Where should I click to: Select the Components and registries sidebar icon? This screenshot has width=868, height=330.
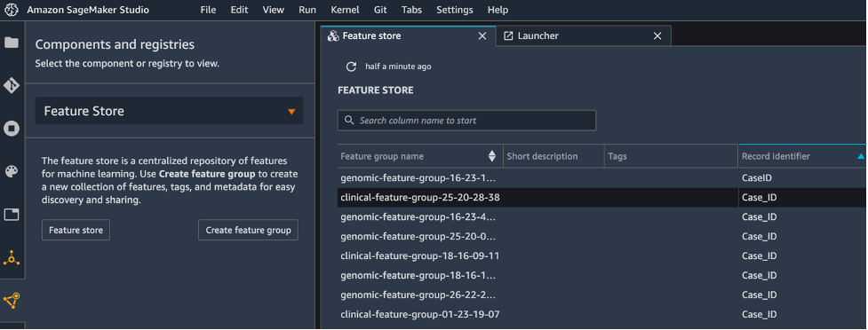tap(12, 300)
